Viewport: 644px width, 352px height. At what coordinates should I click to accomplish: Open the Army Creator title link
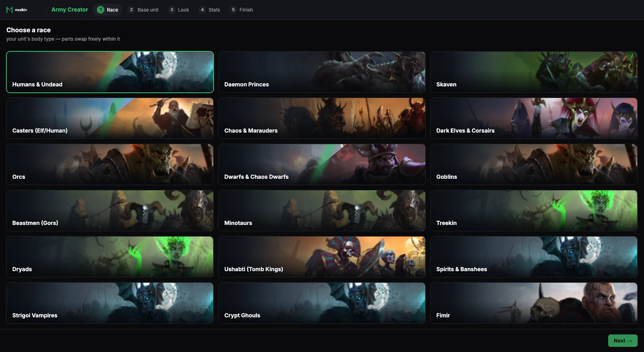point(70,10)
